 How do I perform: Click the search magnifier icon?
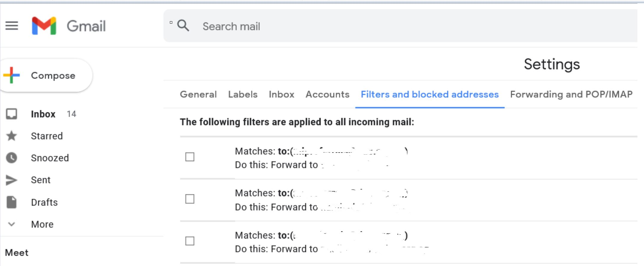183,26
